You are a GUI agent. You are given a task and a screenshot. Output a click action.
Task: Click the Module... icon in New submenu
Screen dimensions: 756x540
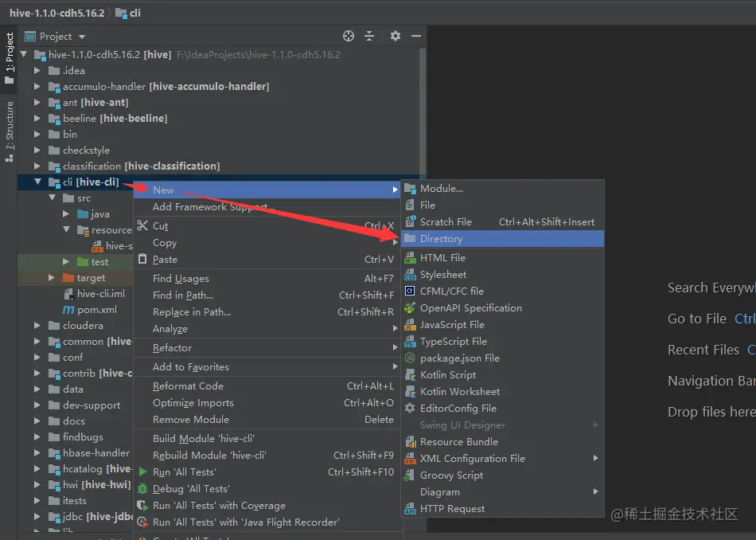(x=410, y=189)
